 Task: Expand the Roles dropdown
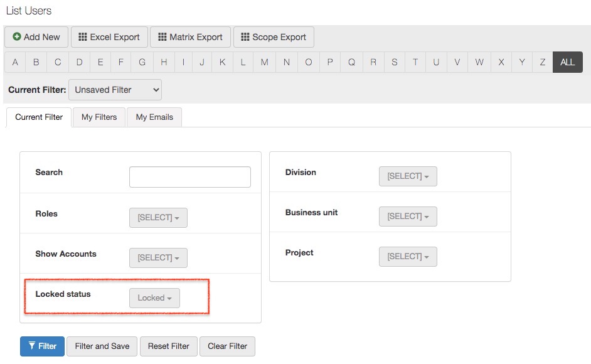(158, 218)
